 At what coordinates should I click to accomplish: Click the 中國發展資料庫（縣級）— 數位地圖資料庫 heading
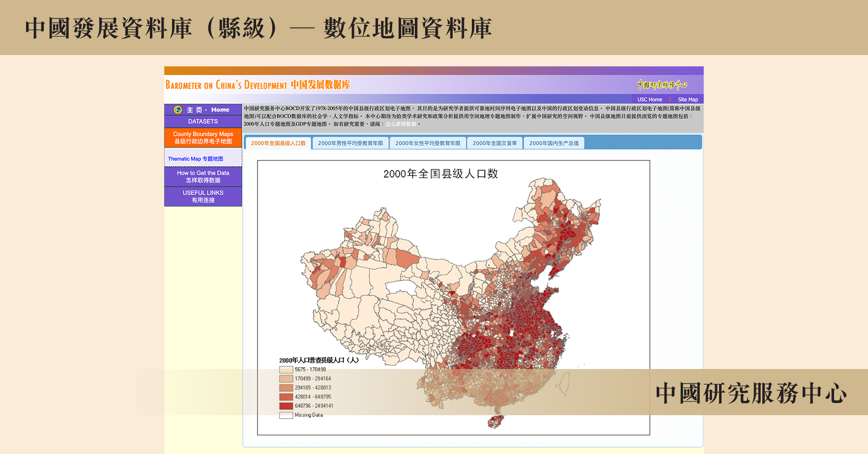click(259, 28)
